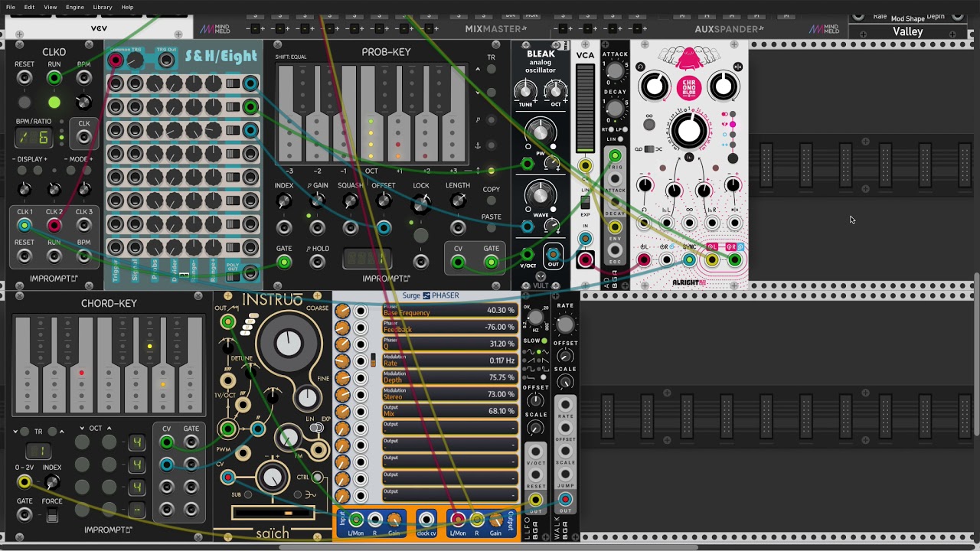Click the VCA level fader

point(585,107)
